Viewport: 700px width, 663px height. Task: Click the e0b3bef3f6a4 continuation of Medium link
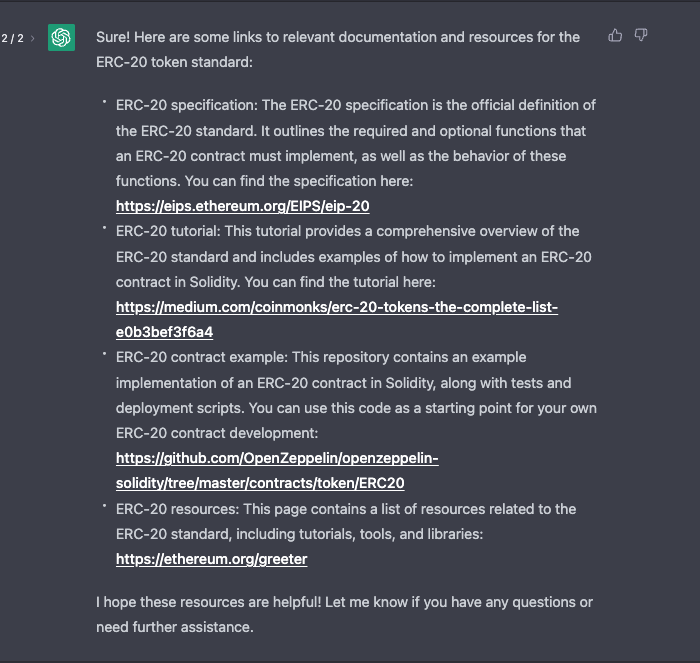164,332
